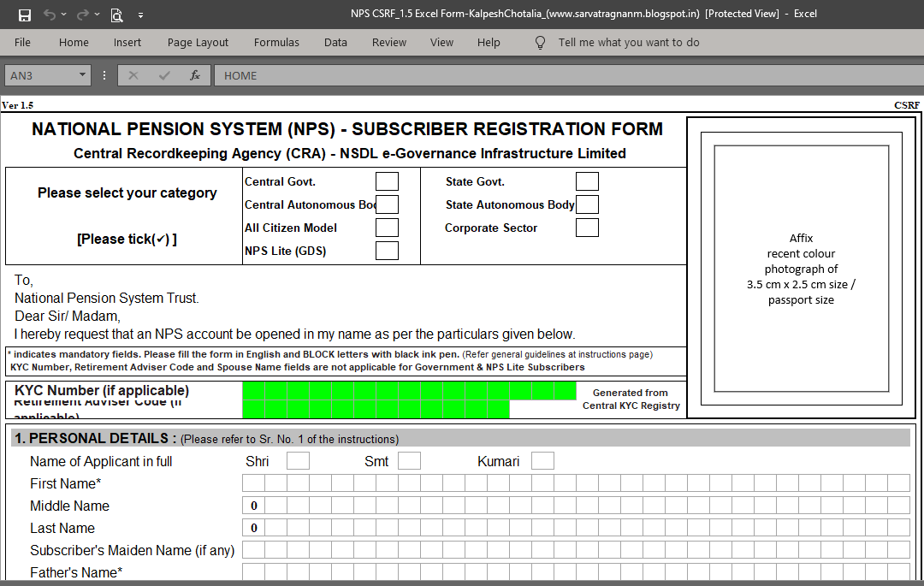The image size is (924, 586).
Task: Open the File menu
Action: (x=22, y=42)
